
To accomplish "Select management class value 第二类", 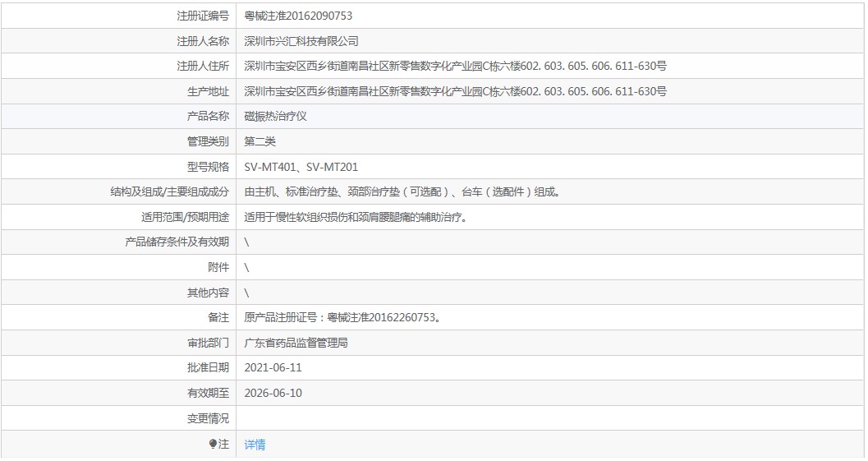I will [259, 141].
